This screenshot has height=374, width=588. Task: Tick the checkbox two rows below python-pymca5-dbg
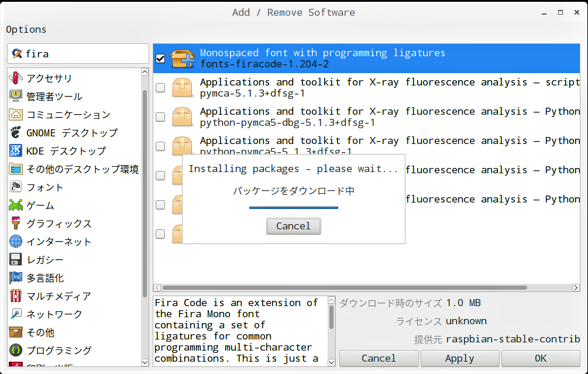(160, 176)
